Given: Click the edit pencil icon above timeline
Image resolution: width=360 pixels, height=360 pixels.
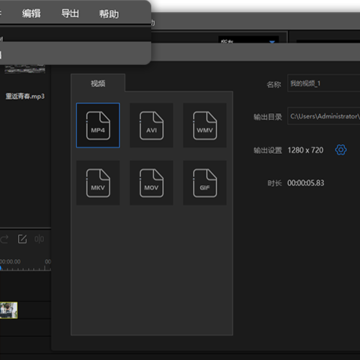Looking at the screenshot, I should [x=22, y=239].
